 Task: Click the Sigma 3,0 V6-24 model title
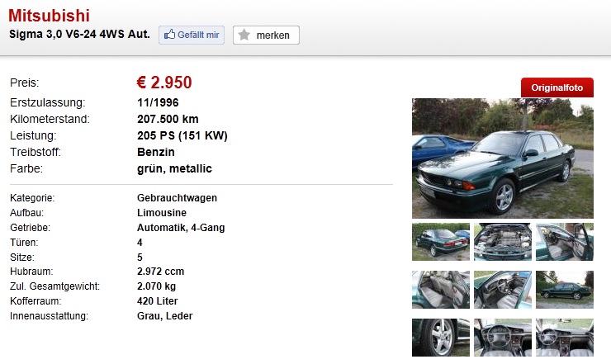[x=79, y=35]
